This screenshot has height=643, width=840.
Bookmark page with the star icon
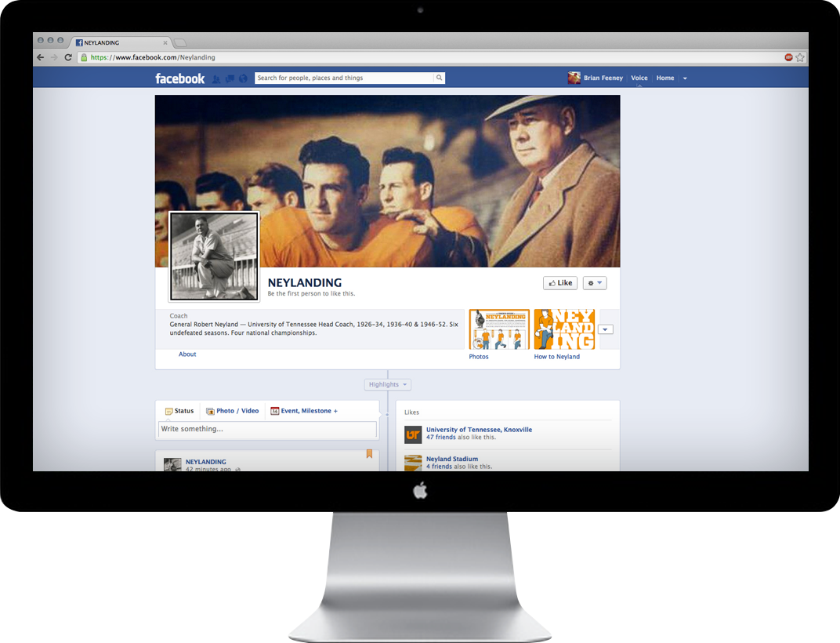click(x=800, y=57)
